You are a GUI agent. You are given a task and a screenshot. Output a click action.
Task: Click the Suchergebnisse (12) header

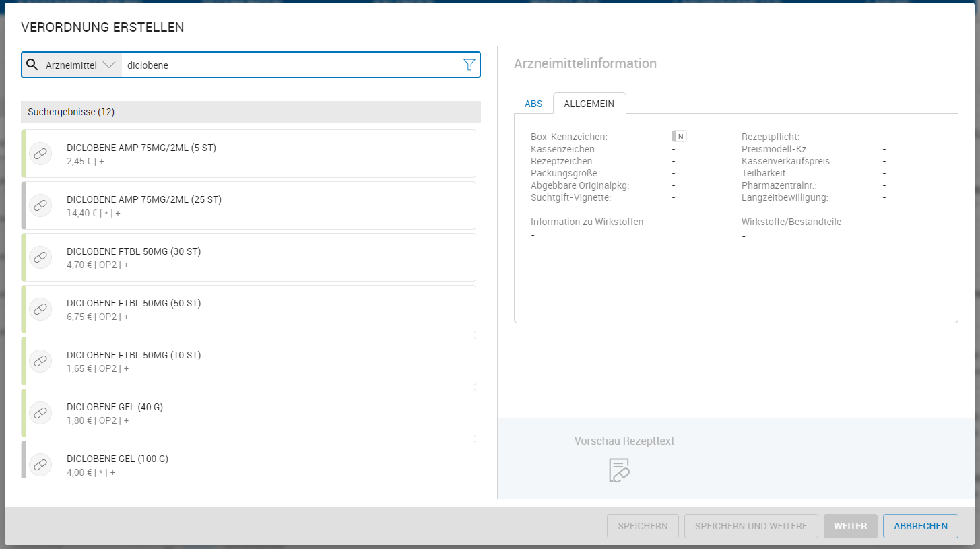click(251, 112)
